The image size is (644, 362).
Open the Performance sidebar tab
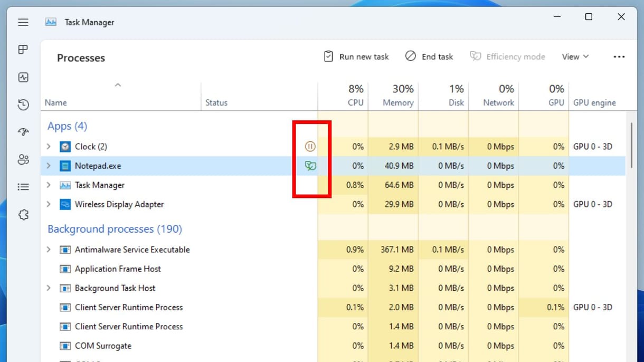pyautogui.click(x=23, y=78)
